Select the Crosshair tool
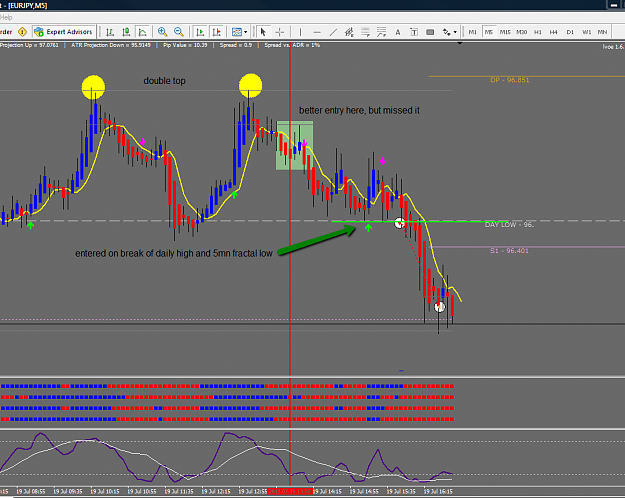Screen dimensions: 625x498 click(x=280, y=32)
